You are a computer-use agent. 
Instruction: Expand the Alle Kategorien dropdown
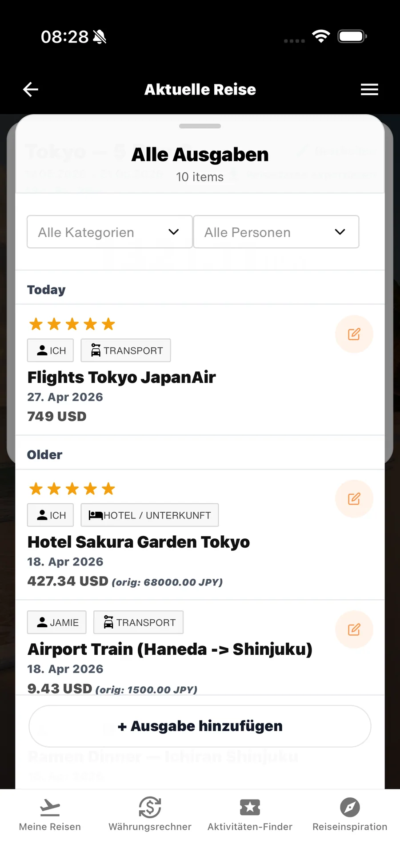point(110,232)
